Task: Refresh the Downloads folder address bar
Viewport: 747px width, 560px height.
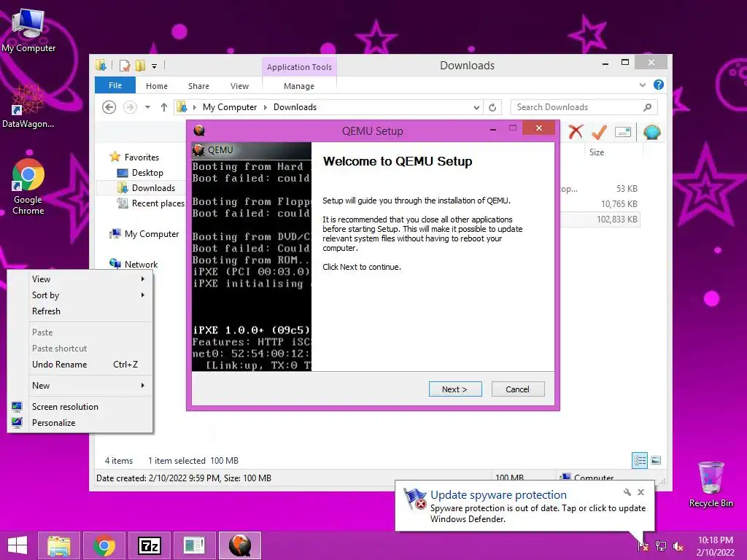Action: tap(492, 107)
